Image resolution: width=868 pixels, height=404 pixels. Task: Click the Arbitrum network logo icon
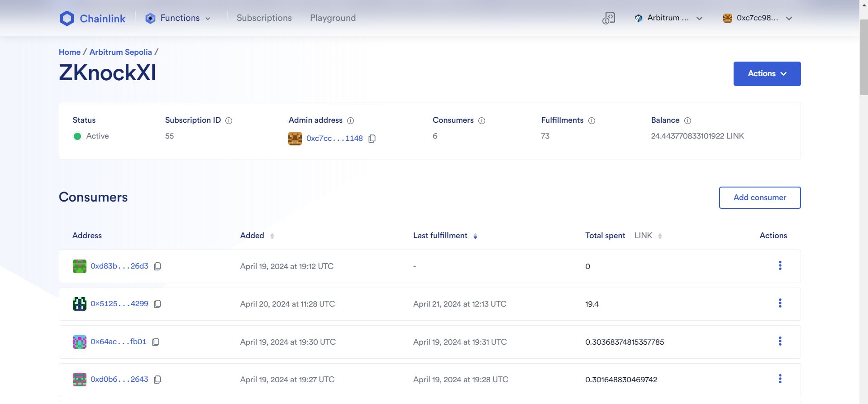click(x=639, y=18)
